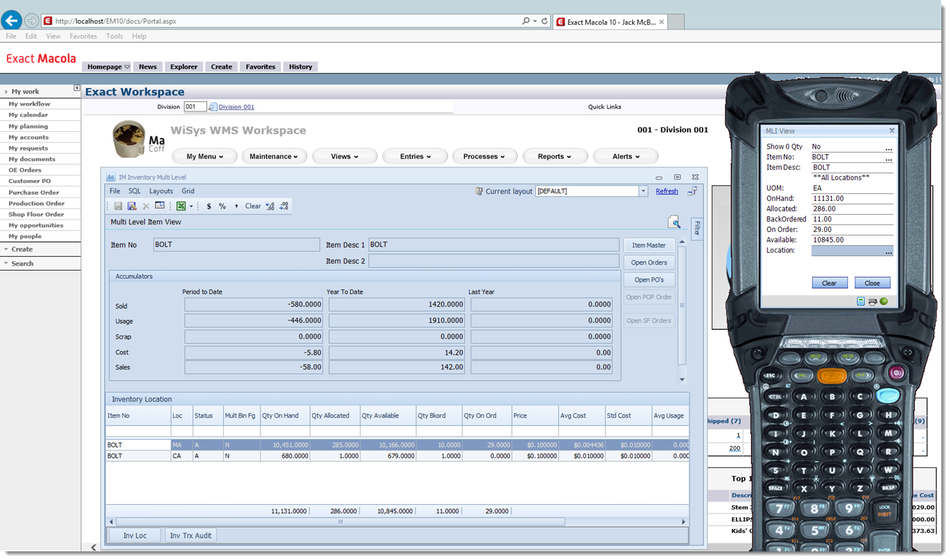Collapse the left sidebar with the arrow icon

tap(77, 88)
